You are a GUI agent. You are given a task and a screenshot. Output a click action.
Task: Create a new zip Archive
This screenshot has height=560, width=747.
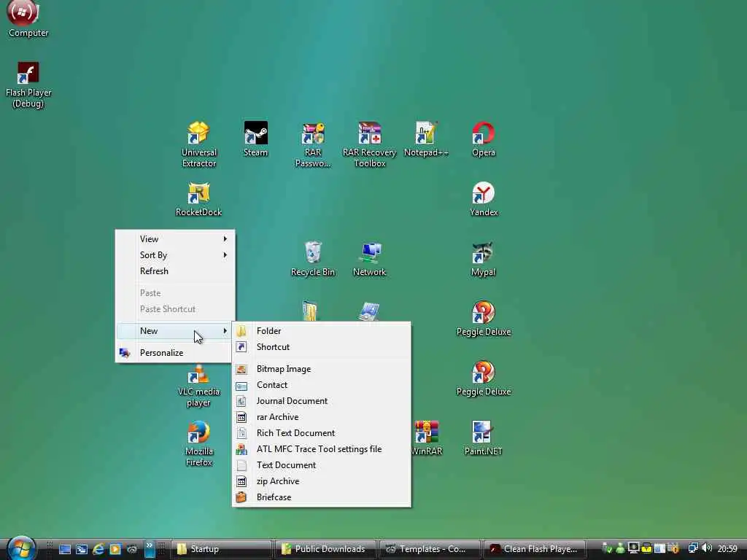321,481
